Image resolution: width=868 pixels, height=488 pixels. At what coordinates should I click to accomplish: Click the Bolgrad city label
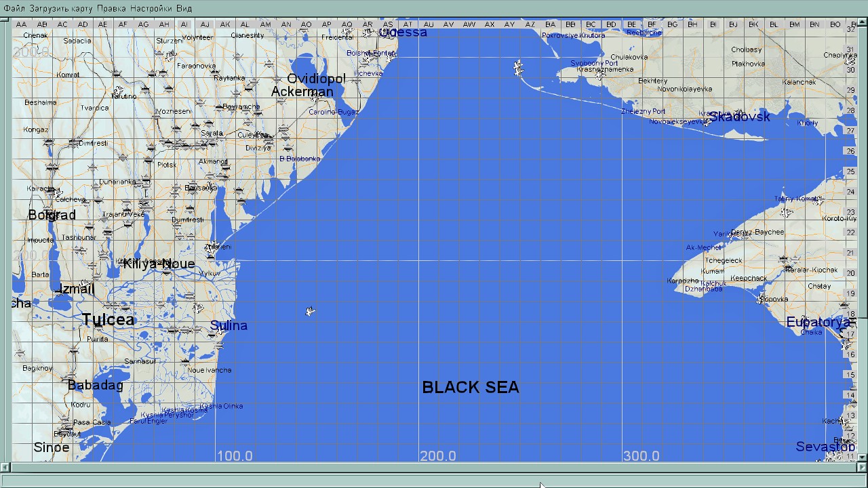(52, 216)
